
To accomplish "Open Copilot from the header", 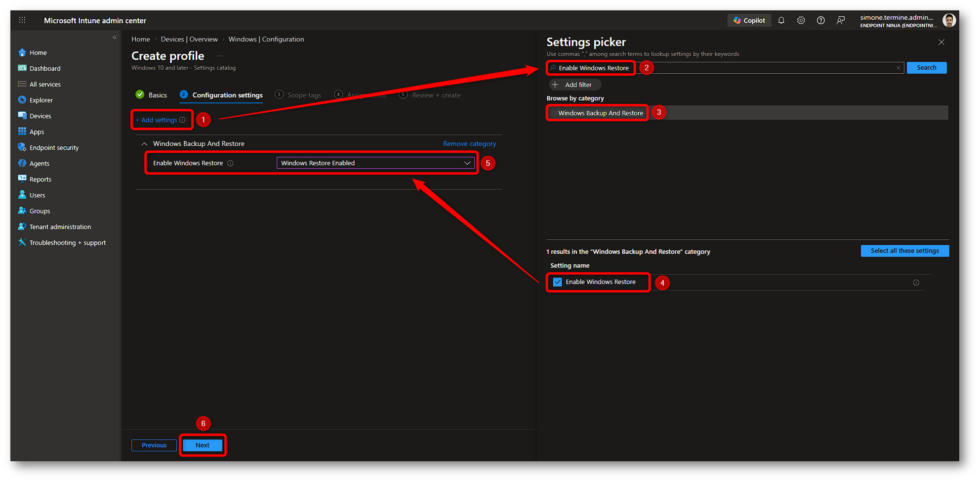I will tap(749, 20).
